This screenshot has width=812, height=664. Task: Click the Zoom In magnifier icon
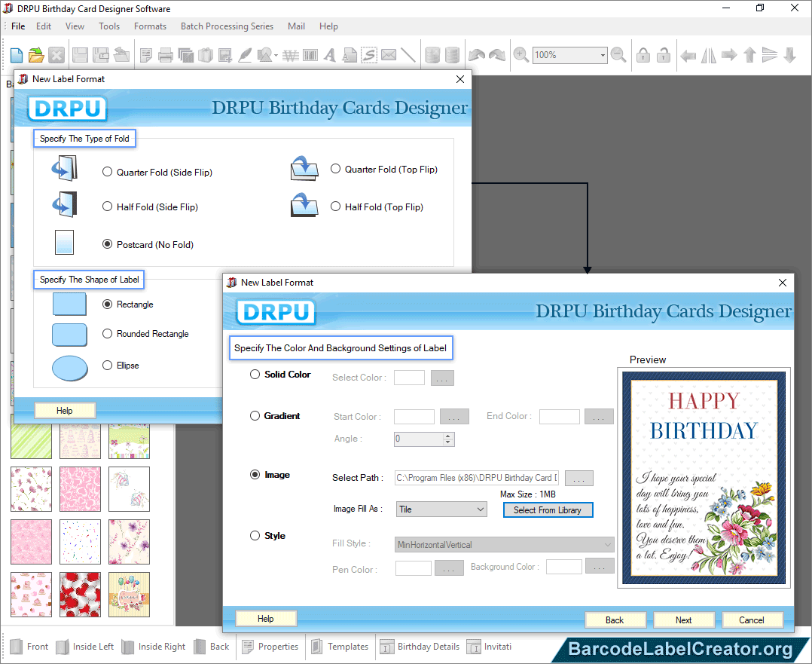(x=521, y=55)
